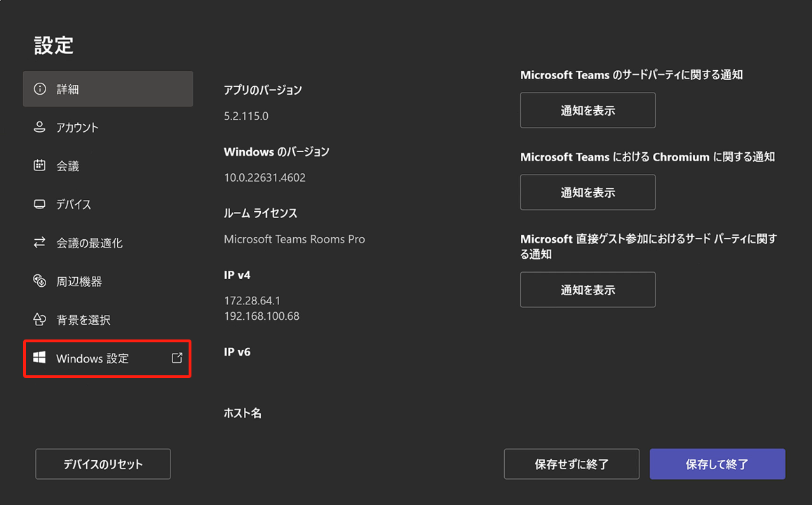Select the 周辺機器 tab

coord(108,281)
